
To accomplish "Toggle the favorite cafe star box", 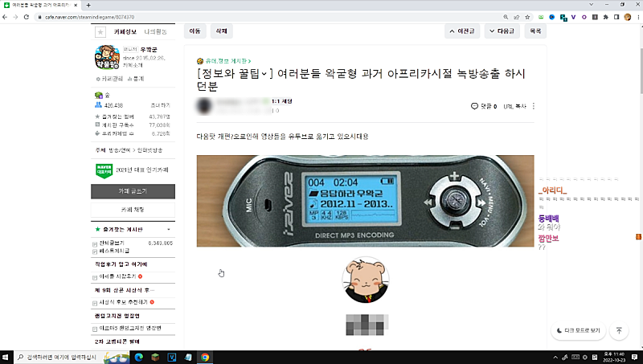I will (100, 32).
